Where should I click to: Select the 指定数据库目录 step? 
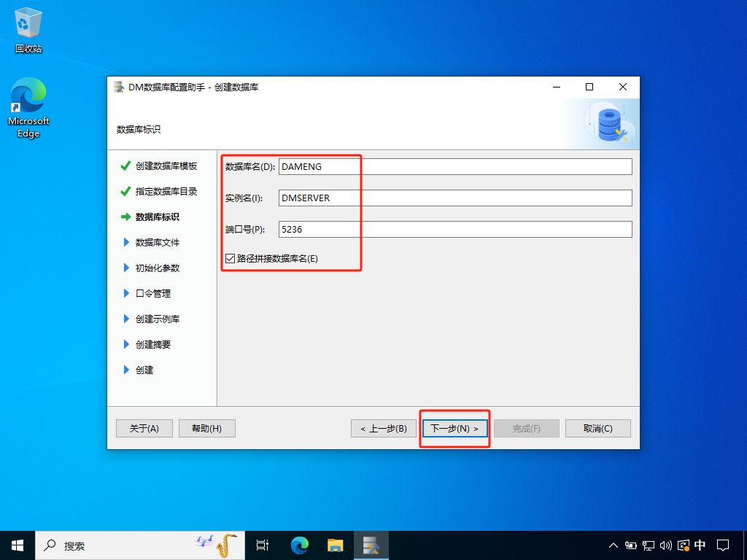click(166, 192)
